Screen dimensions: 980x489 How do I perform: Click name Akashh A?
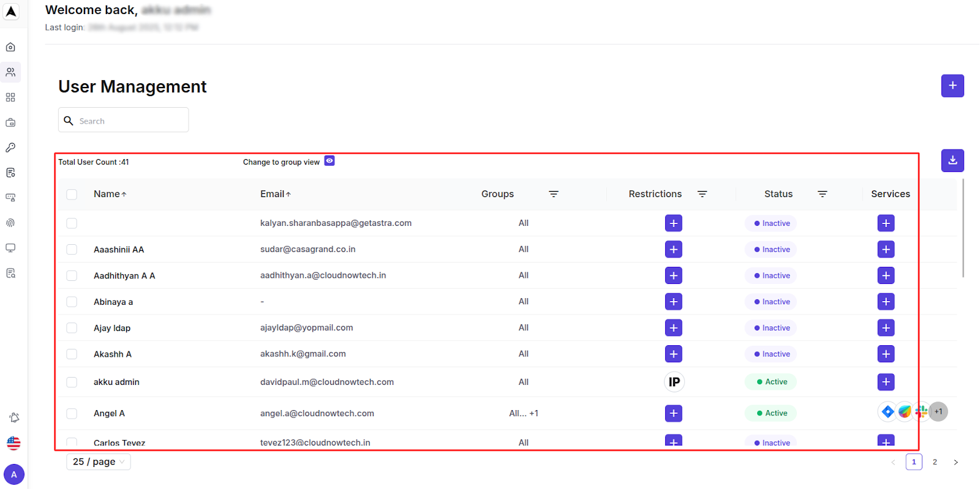tap(113, 354)
